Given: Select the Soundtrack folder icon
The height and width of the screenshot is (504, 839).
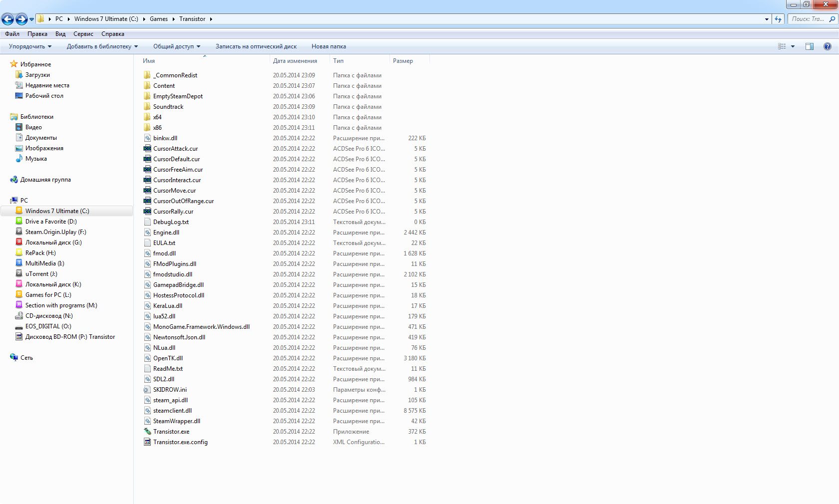Looking at the screenshot, I should click(x=147, y=107).
